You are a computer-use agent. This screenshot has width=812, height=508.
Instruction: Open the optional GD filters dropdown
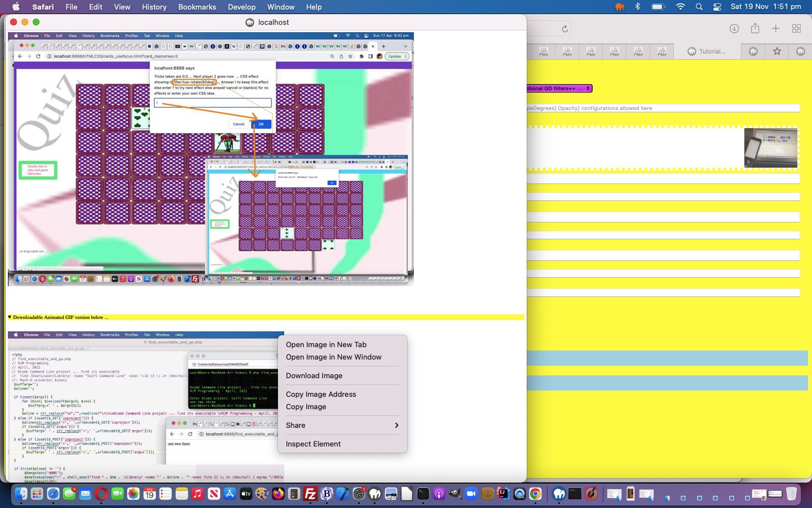(559, 89)
